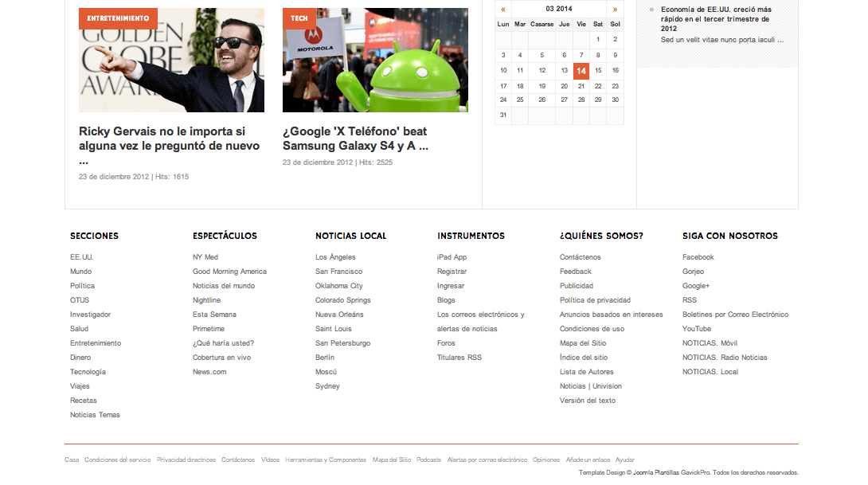Click the ENTRETENIMIENTO category tag
Image resolution: width=868 pixels, height=485 pixels.
coord(118,18)
